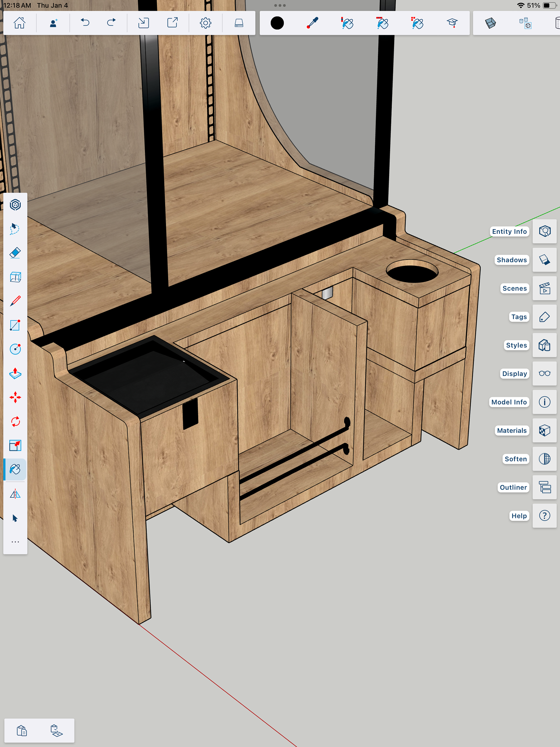Screen dimensions: 560x747
Task: Choose the Move tool with red arrows
Action: click(15, 397)
